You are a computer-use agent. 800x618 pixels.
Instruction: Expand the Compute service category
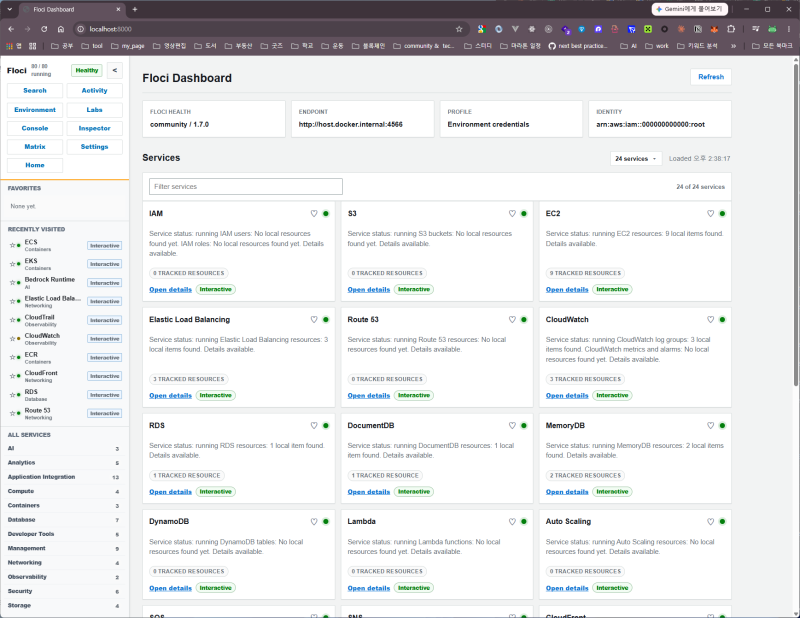pyautogui.click(x=63, y=491)
